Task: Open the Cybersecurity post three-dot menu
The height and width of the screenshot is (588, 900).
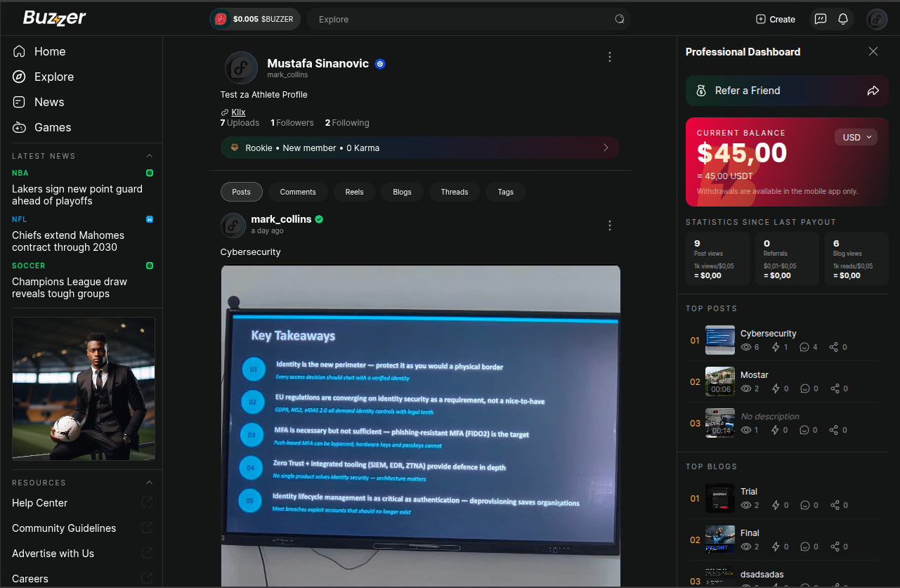Action: tap(610, 226)
